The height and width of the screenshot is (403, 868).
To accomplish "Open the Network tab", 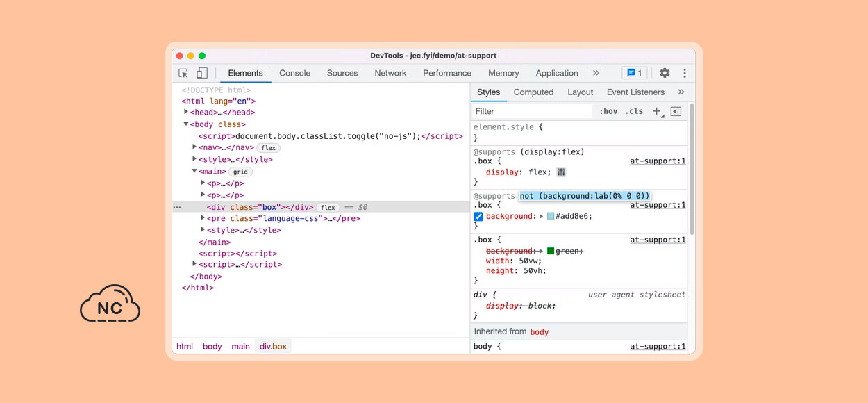I will [x=390, y=73].
